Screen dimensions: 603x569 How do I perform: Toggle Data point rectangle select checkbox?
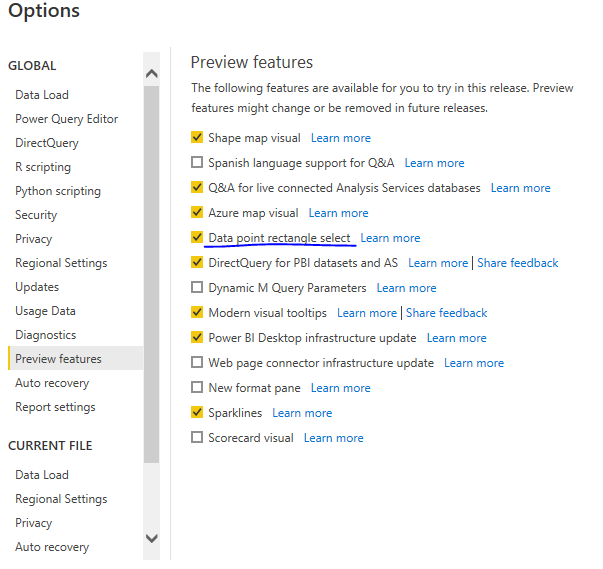click(x=197, y=237)
